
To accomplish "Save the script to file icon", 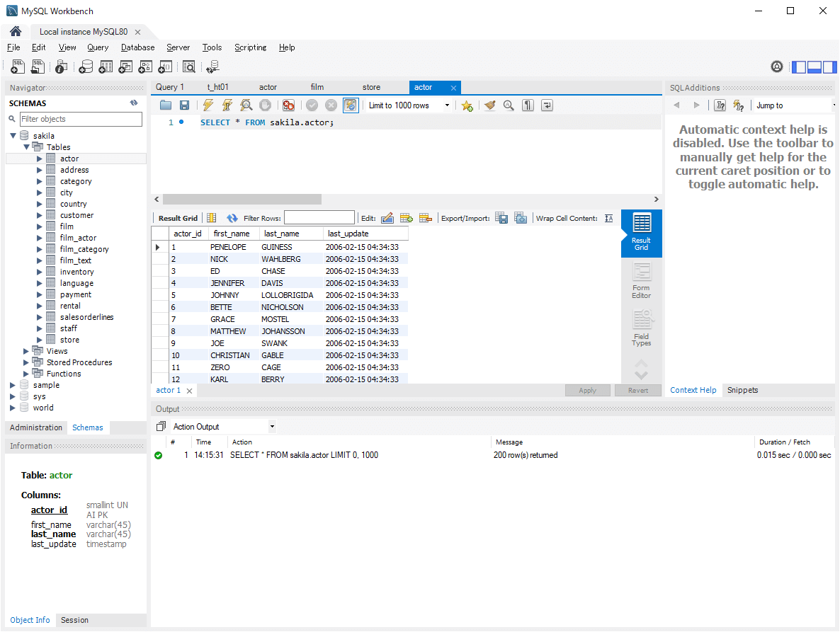I will coord(184,105).
